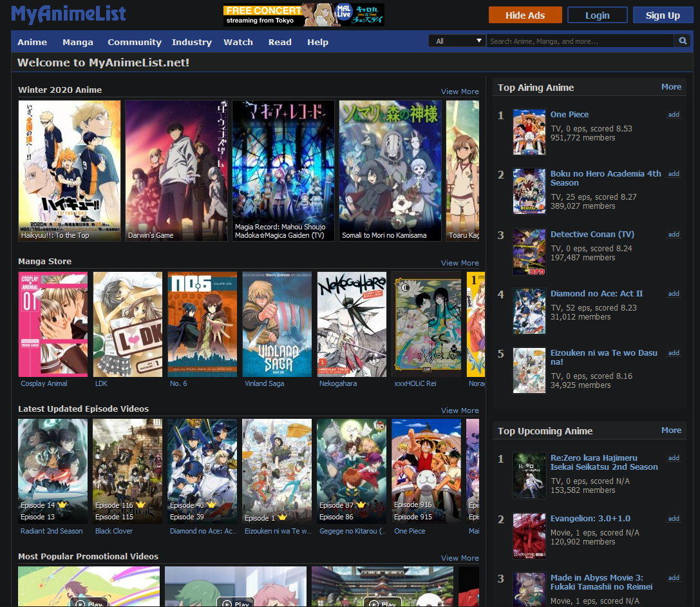The image size is (700, 607).
Task: Click the search magnifier icon
Action: pos(683,41)
